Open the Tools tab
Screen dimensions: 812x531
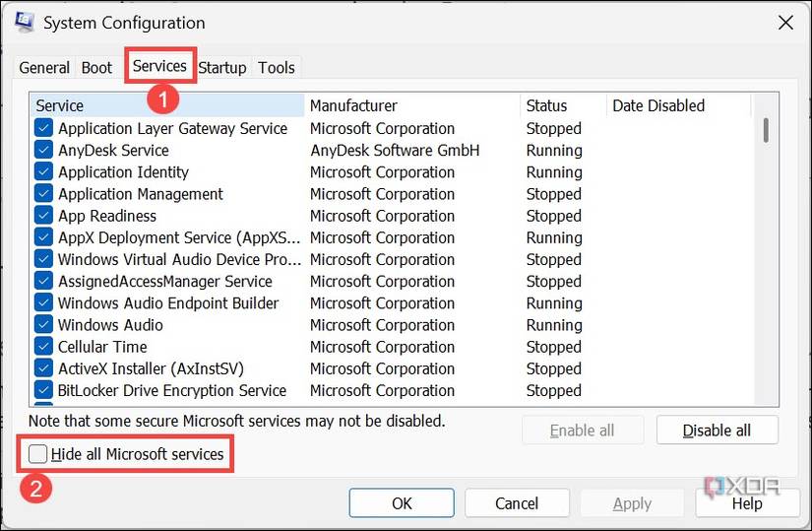pyautogui.click(x=277, y=67)
